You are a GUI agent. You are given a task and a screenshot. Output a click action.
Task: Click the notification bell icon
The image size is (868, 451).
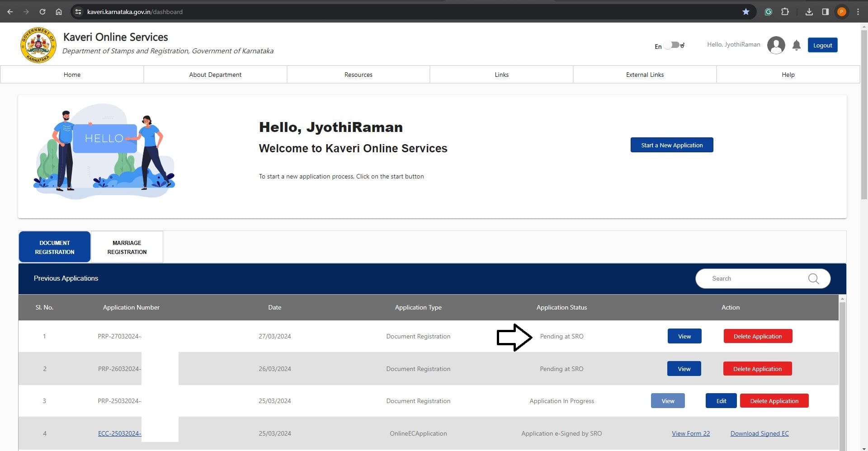point(796,45)
